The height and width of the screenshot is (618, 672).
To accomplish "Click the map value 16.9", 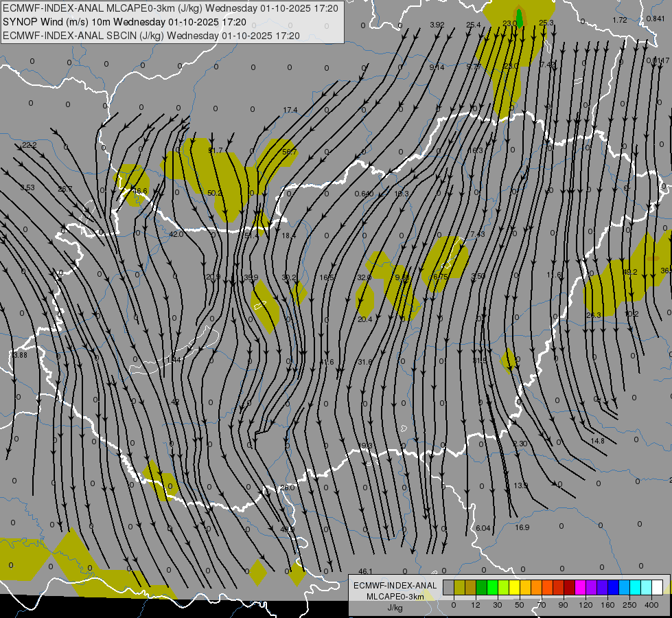I will 522,527.
